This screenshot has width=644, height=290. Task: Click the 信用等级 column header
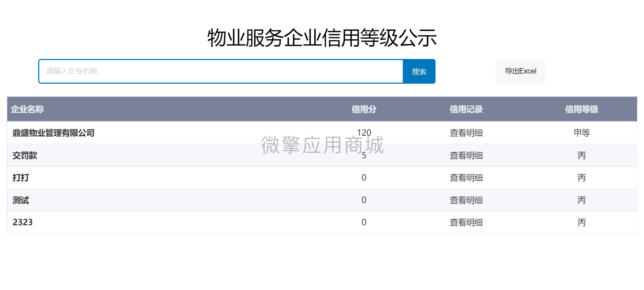[x=581, y=109]
